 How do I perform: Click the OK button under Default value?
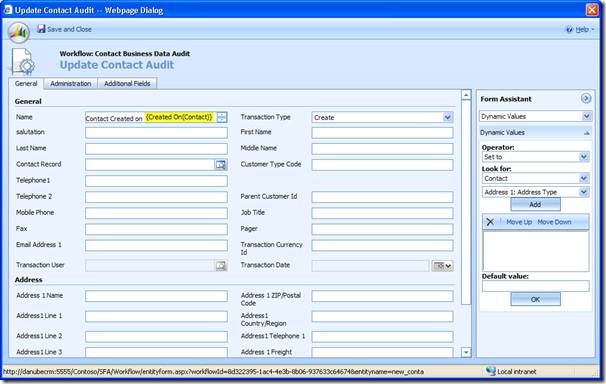tap(535, 299)
